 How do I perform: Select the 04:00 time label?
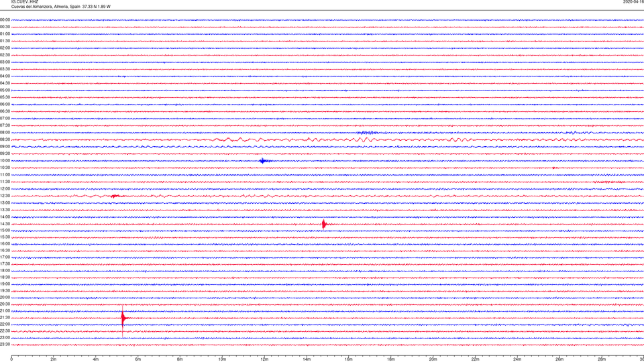click(5, 76)
